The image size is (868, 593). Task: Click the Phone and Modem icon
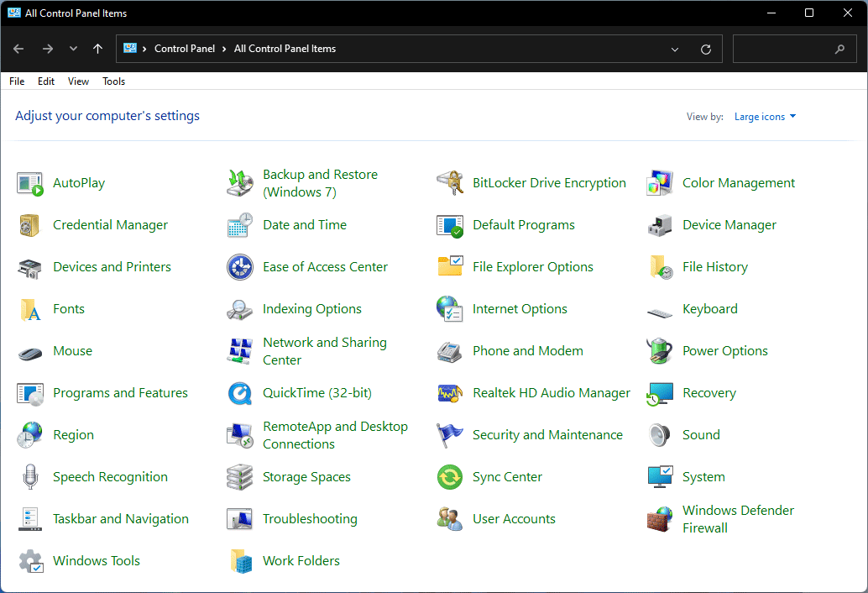point(449,352)
